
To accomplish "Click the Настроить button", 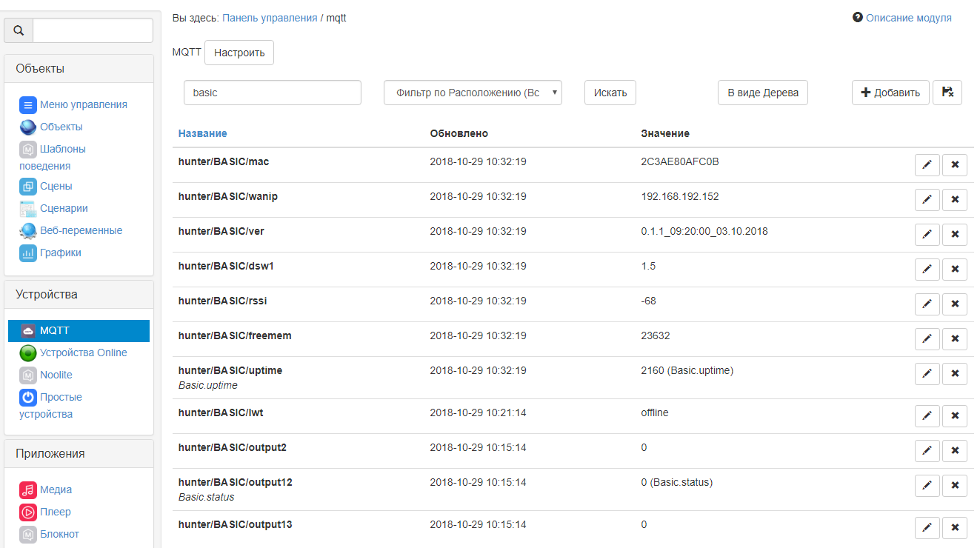I will (x=239, y=53).
